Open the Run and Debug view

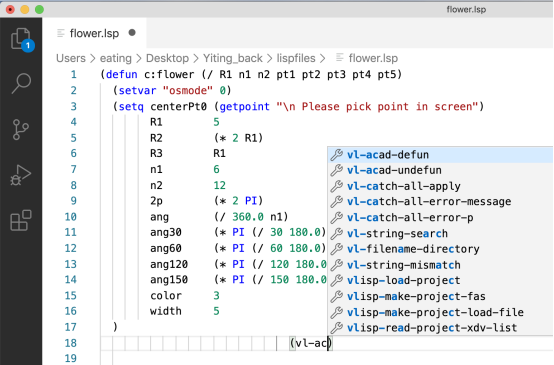[21, 175]
